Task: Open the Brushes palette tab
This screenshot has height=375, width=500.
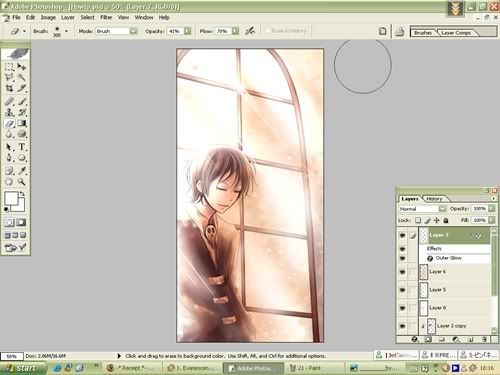Action: pyautogui.click(x=423, y=33)
